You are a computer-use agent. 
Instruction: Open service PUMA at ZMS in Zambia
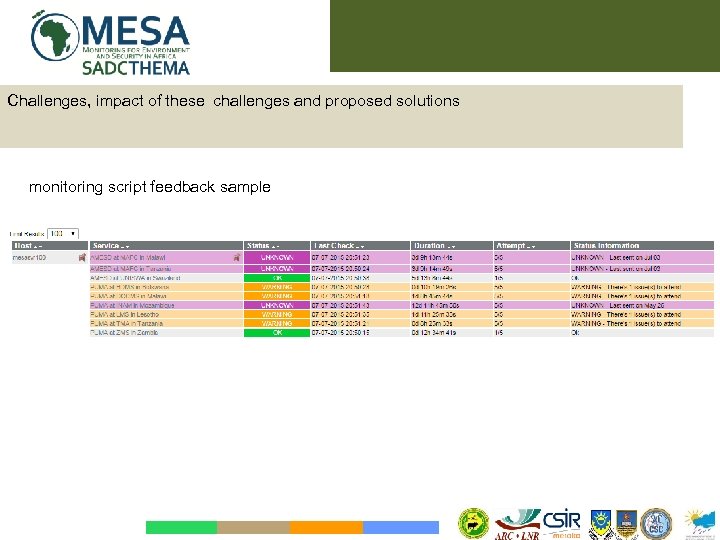(x=124, y=332)
